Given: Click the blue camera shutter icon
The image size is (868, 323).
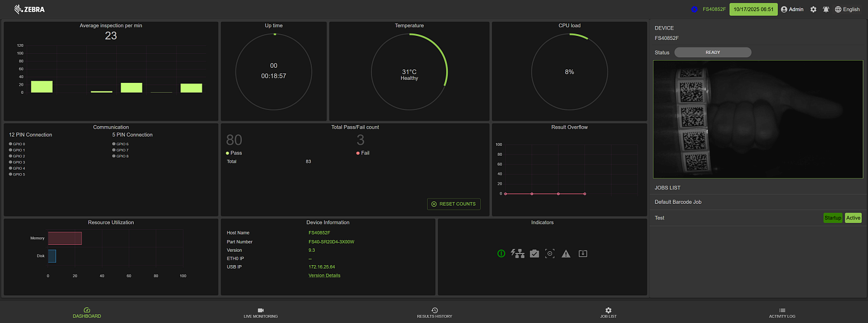Looking at the screenshot, I should 694,9.
